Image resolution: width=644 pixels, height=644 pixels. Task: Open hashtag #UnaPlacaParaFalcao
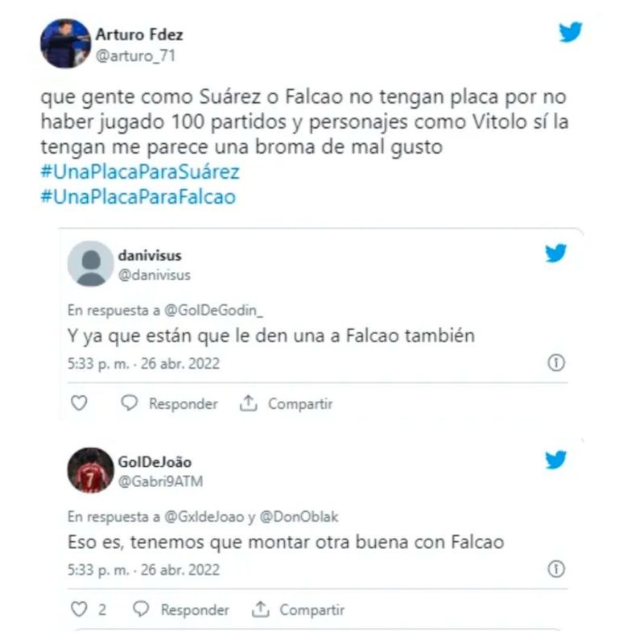pyautogui.click(x=138, y=196)
